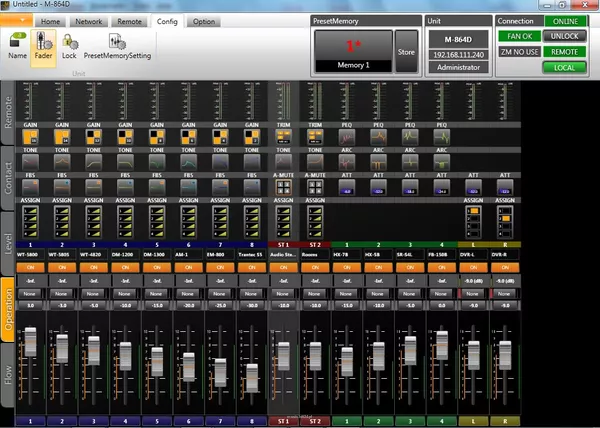The width and height of the screenshot is (600, 428).
Task: Open ATT setting for the R output
Action: (x=505, y=187)
